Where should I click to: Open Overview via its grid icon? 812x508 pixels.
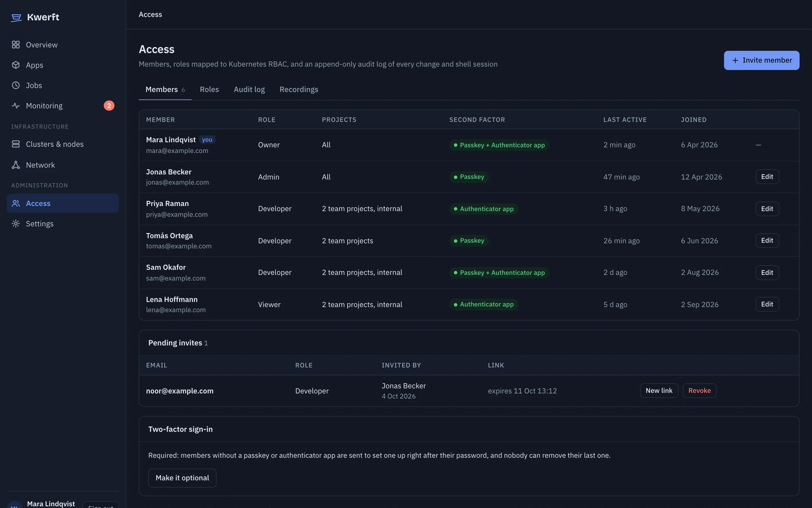(16, 45)
